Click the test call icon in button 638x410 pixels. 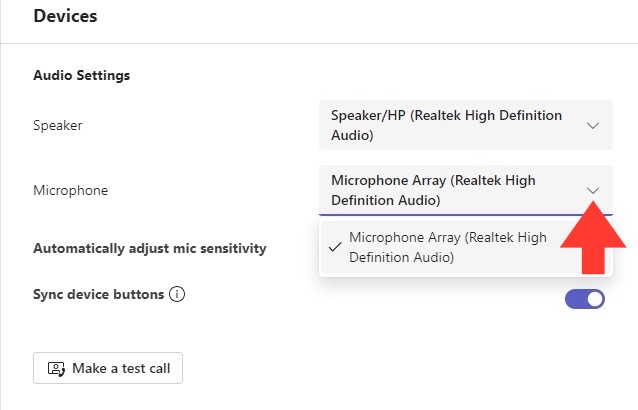coord(56,369)
